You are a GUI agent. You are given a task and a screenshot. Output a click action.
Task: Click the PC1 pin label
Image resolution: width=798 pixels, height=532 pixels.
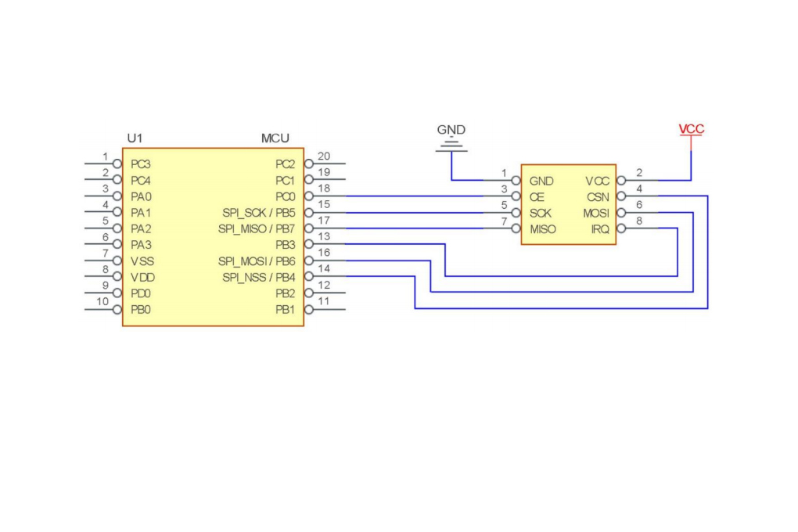coord(285,181)
